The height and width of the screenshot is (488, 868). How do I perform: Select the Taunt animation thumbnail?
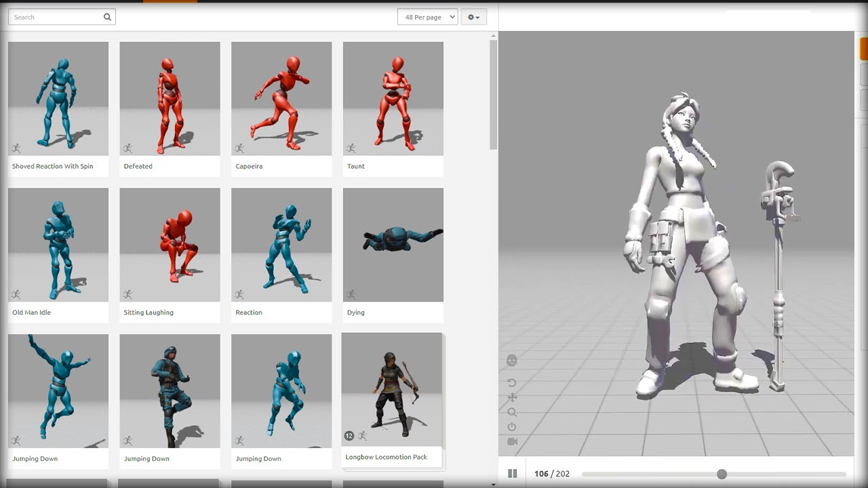tap(393, 99)
